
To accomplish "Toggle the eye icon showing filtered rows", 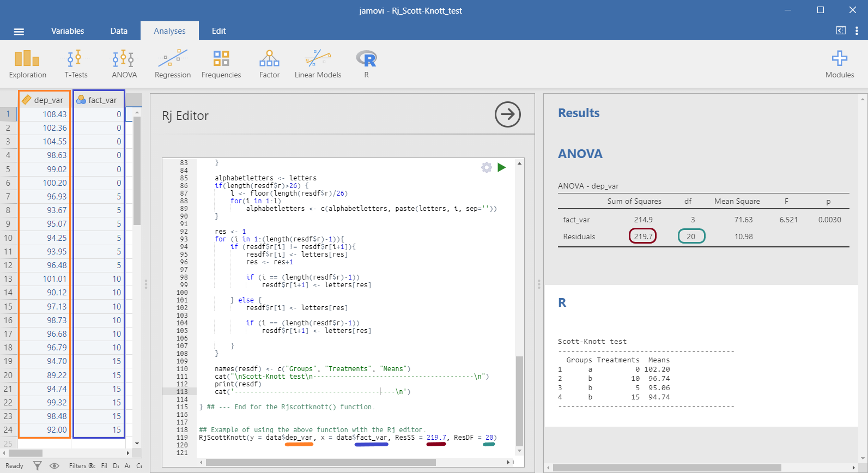I will pyautogui.click(x=54, y=466).
